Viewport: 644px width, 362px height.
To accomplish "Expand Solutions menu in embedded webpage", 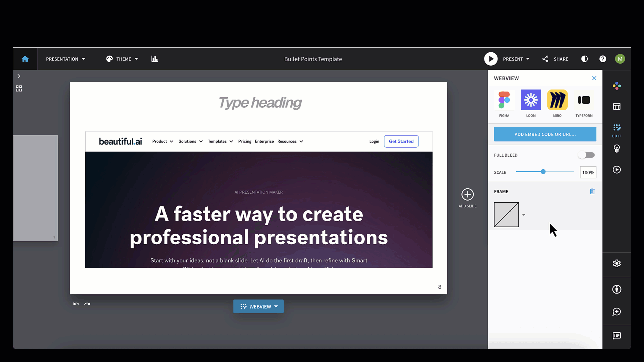I will click(191, 141).
